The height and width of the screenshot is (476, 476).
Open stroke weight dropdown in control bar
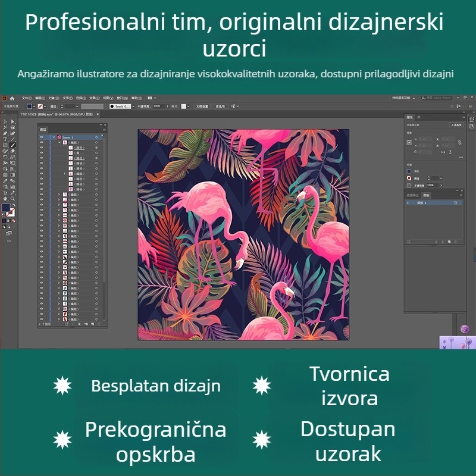pyautogui.click(x=77, y=107)
